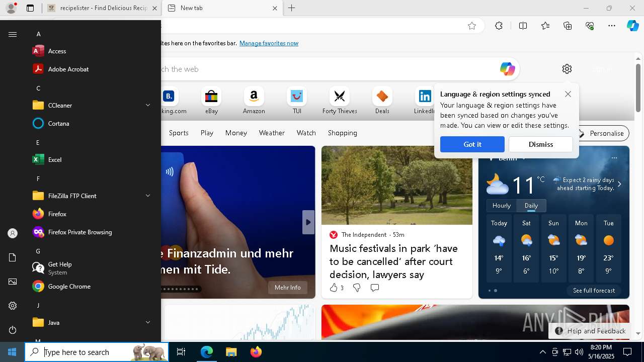Screen dimensions: 644x362
Task: Add this page to favorites star
Action: click(472, 26)
